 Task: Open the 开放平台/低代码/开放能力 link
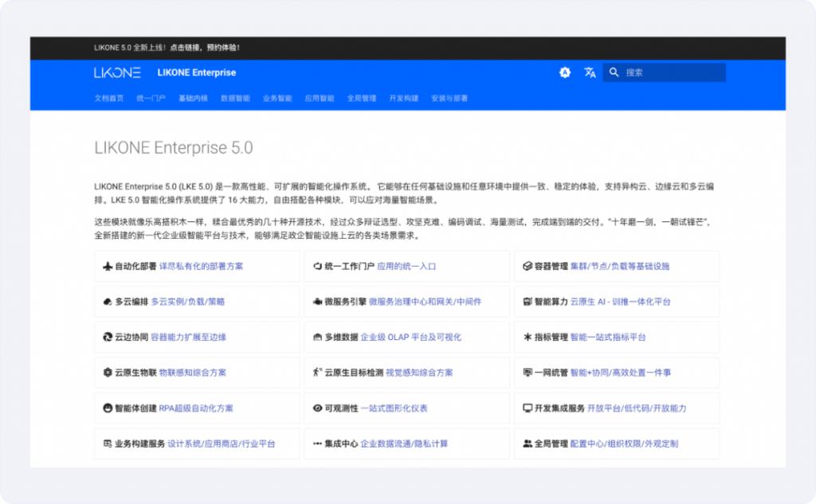pos(637,408)
